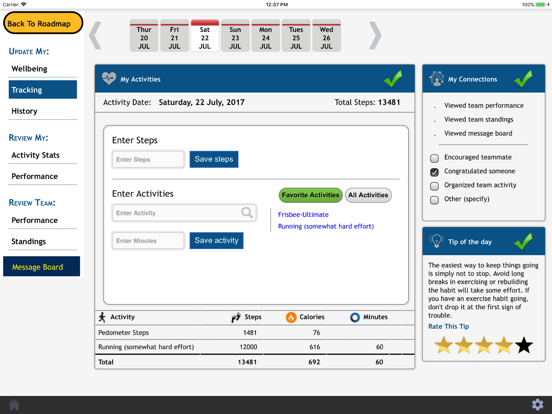Open Standings in sidebar
The height and width of the screenshot is (414, 552).
pos(43,241)
